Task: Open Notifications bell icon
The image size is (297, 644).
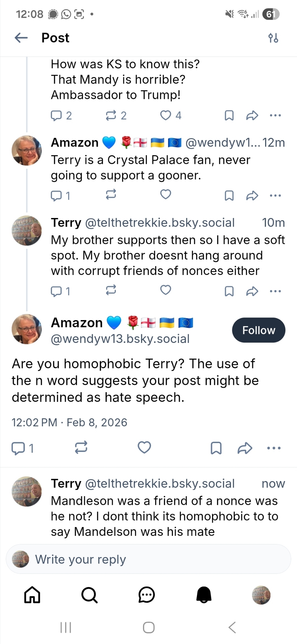Action: point(204,595)
